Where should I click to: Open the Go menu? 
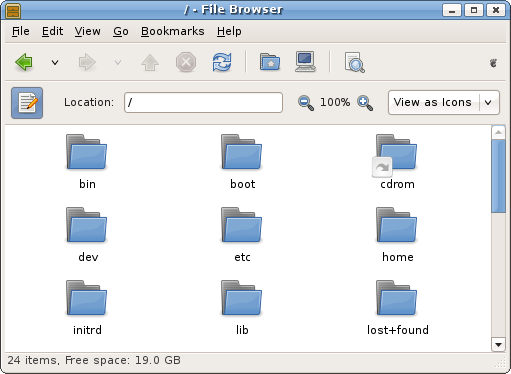click(x=121, y=31)
